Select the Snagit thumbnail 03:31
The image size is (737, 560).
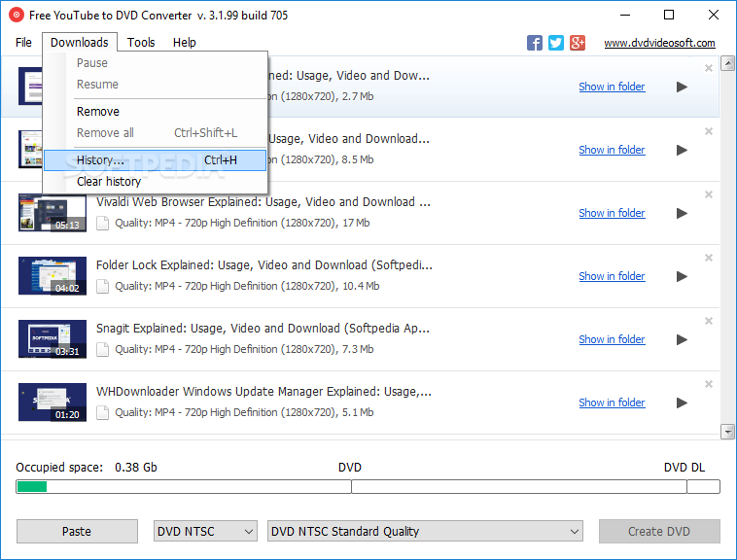tap(53, 339)
